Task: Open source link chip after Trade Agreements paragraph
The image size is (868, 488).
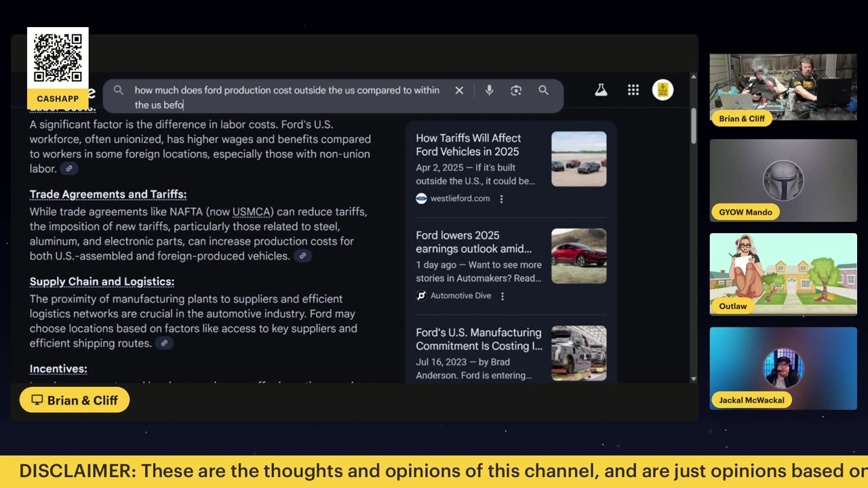Action: (x=302, y=256)
